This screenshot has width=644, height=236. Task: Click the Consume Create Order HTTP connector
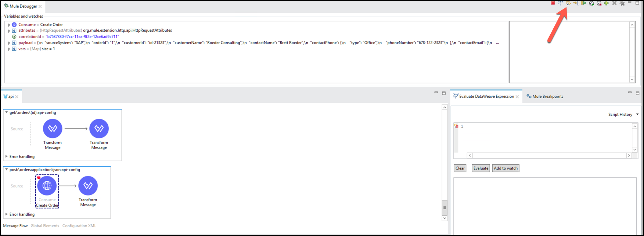pyautogui.click(x=47, y=186)
